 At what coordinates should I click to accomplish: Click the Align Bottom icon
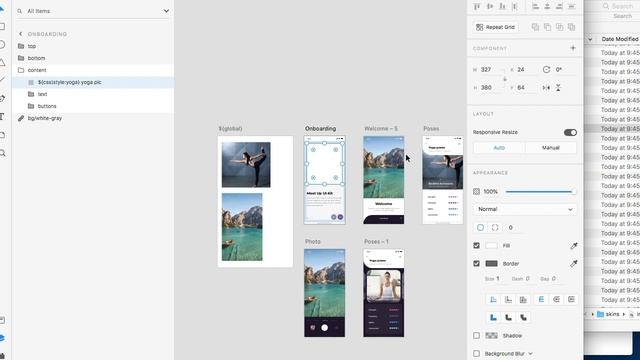point(502,6)
